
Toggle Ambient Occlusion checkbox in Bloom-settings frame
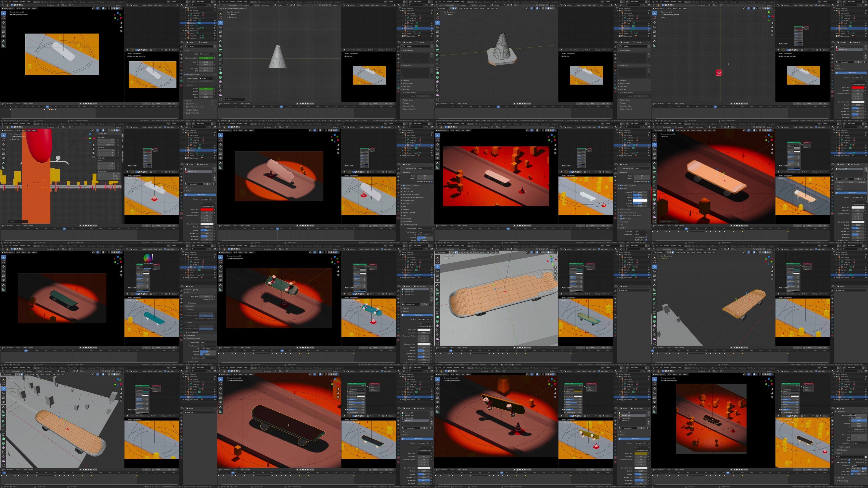click(x=621, y=185)
